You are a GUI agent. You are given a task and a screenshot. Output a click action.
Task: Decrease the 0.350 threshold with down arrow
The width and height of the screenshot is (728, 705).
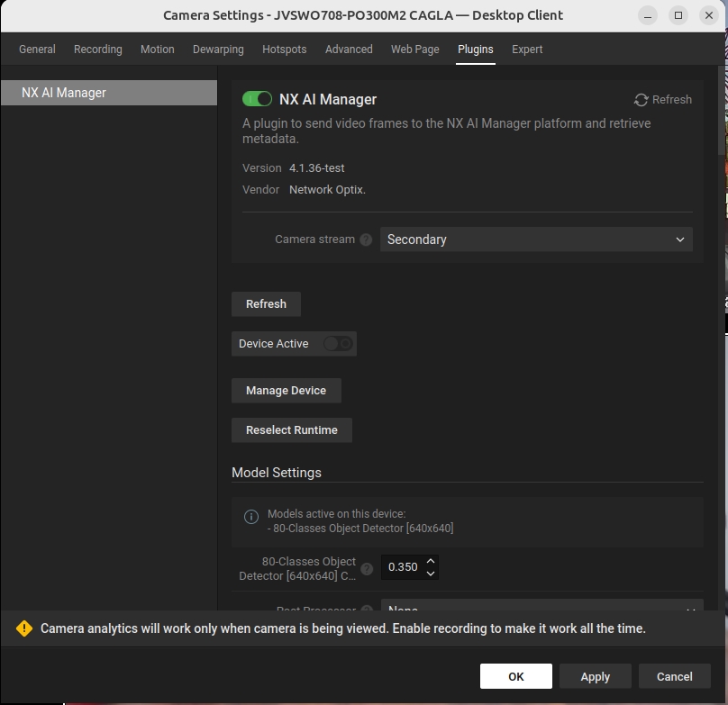[431, 574]
